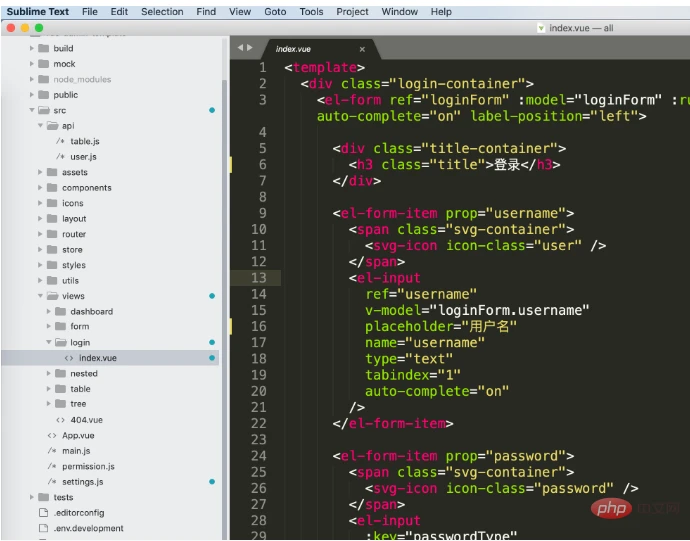This screenshot has width=690, height=541.
Task: Click the utils folder icon
Action: [52, 280]
